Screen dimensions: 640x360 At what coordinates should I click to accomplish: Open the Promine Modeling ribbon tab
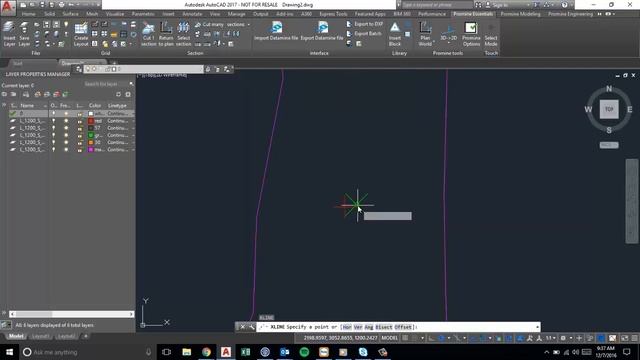(520, 14)
